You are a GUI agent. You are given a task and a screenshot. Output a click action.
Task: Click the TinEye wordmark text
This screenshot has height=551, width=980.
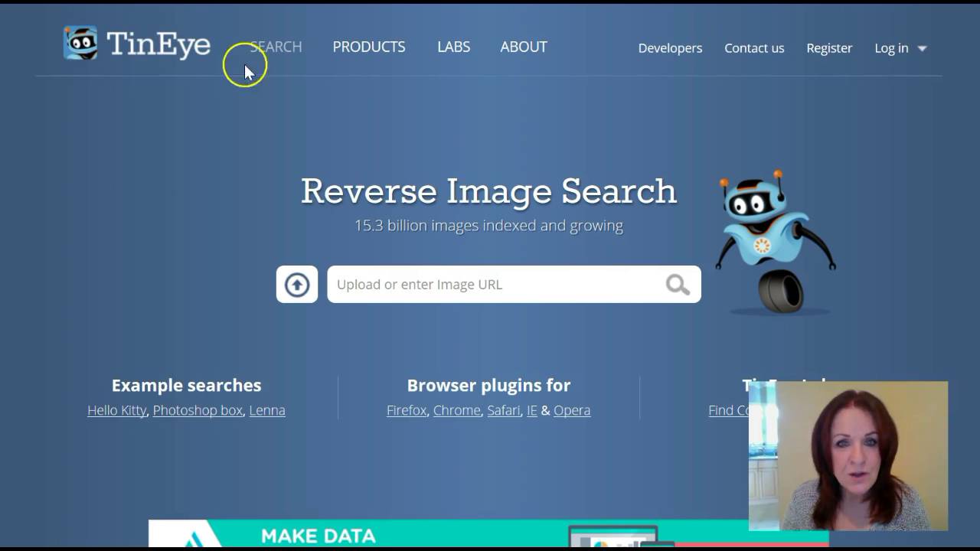point(158,45)
